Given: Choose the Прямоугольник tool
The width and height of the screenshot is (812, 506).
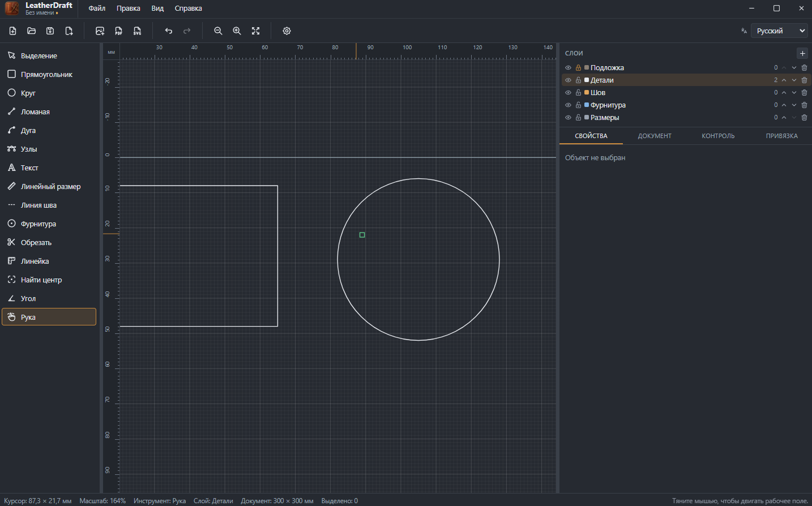Looking at the screenshot, I should [49, 74].
